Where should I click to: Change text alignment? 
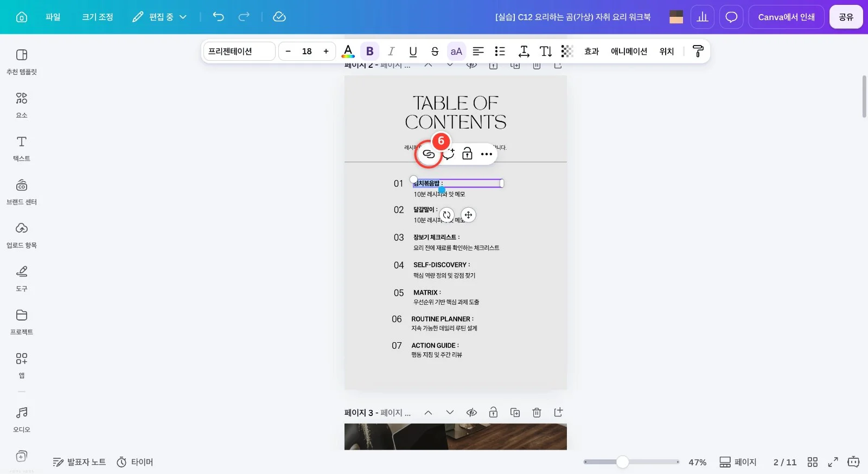(x=478, y=52)
